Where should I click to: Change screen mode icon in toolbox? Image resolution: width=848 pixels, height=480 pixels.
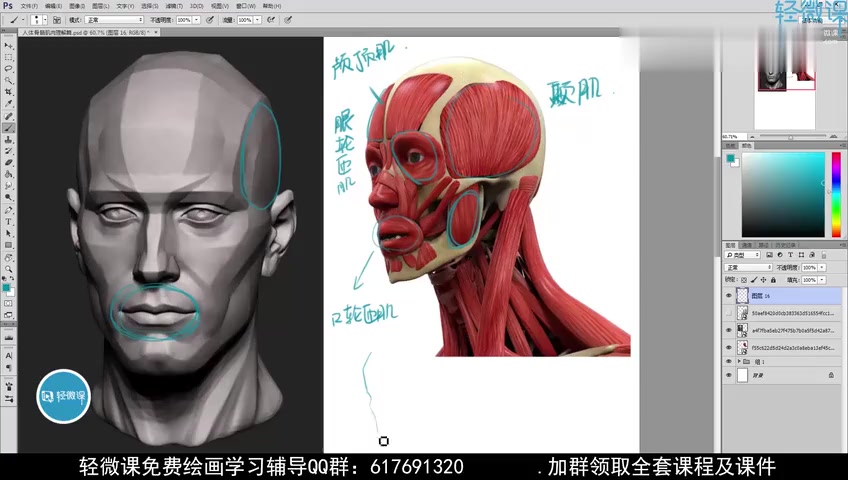pyautogui.click(x=8, y=315)
